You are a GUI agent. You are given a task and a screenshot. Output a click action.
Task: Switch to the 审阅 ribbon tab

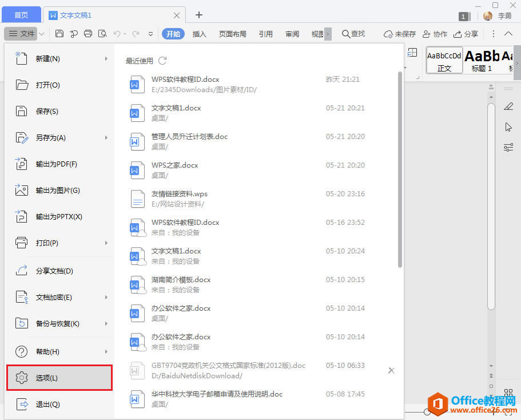292,34
